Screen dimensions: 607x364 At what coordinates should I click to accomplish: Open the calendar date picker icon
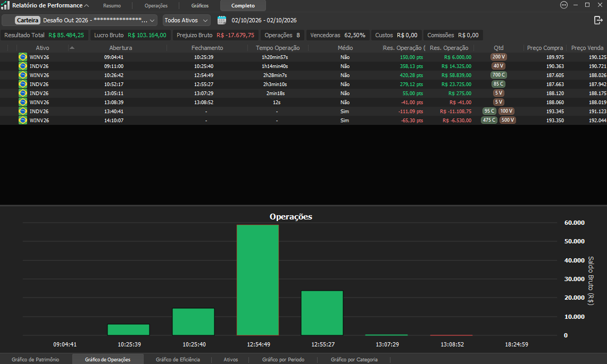(222, 20)
